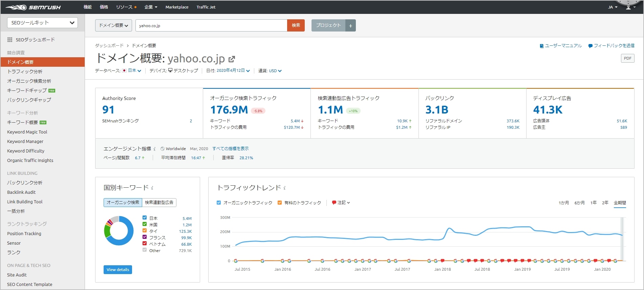This screenshot has width=644, height=290.
Task: Select the 1年 time range
Action: point(593,203)
